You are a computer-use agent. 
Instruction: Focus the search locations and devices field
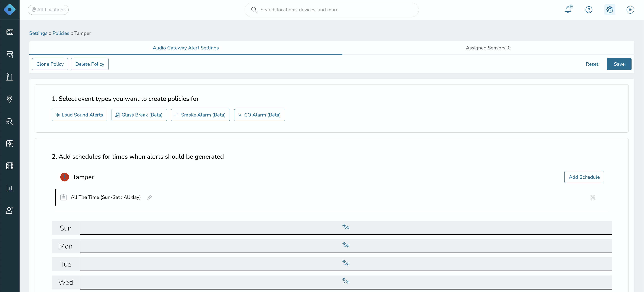(332, 10)
